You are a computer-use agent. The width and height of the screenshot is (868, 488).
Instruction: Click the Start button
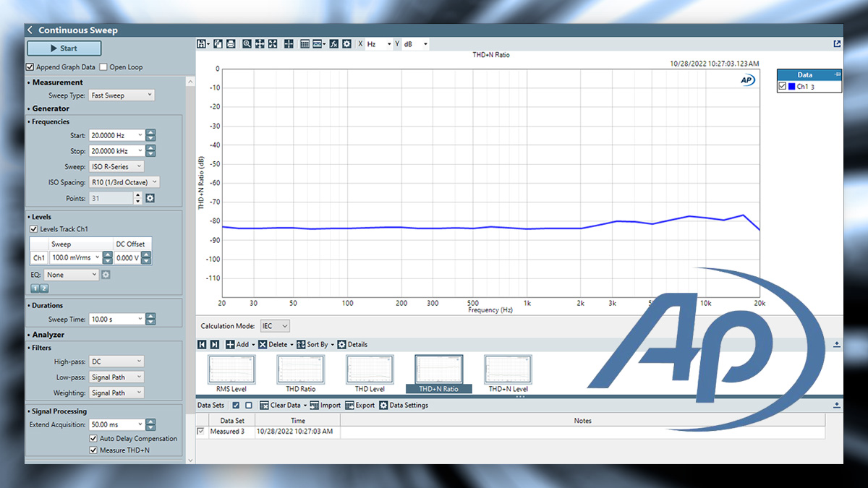click(64, 48)
